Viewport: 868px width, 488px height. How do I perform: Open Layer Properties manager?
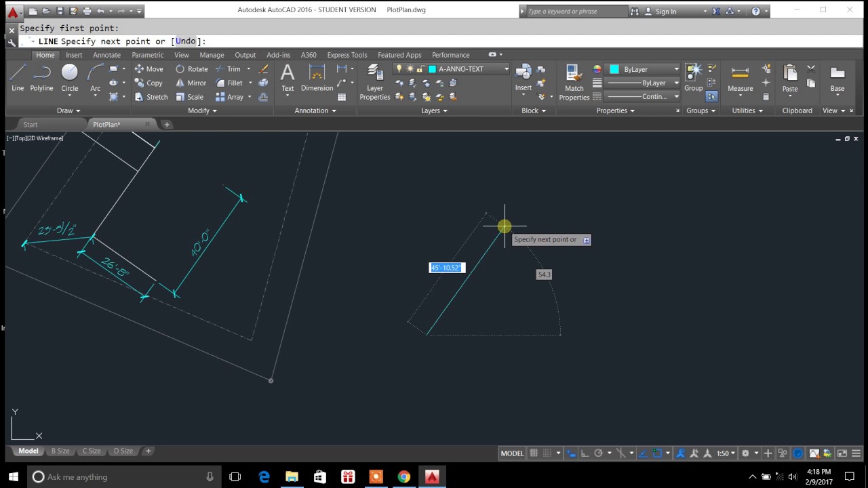374,82
